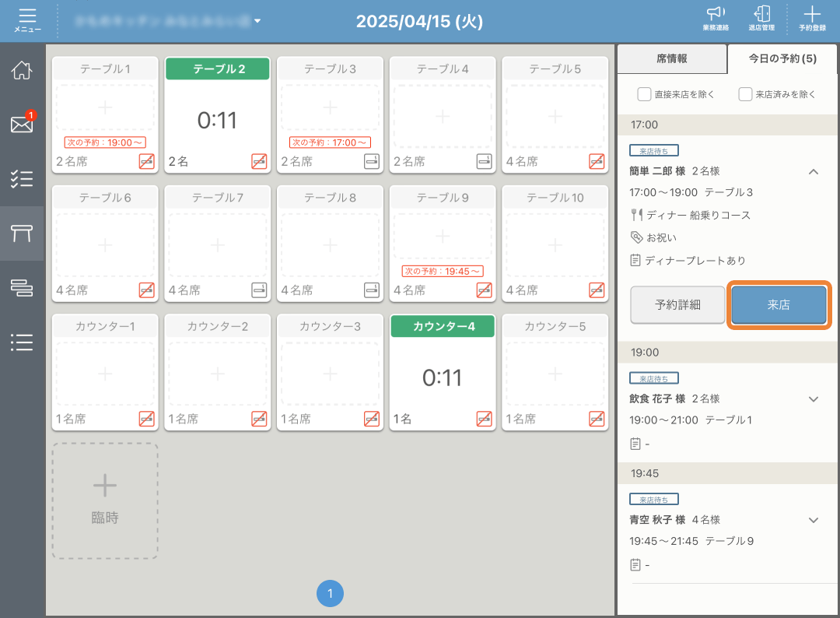Click no-smoking icon on テーブル2

pos(259,161)
